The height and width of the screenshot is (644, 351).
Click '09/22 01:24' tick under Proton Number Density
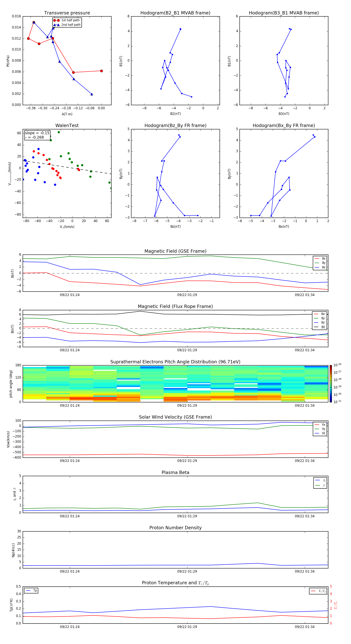coord(70,571)
